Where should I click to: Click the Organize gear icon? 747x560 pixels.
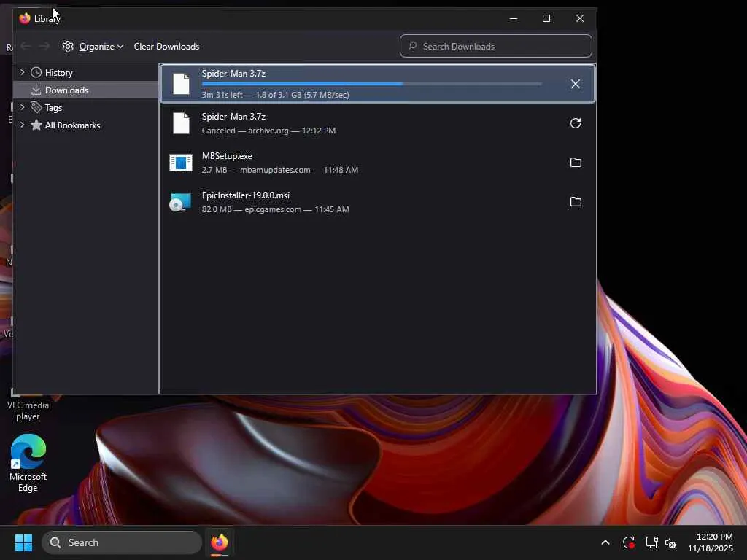click(68, 46)
